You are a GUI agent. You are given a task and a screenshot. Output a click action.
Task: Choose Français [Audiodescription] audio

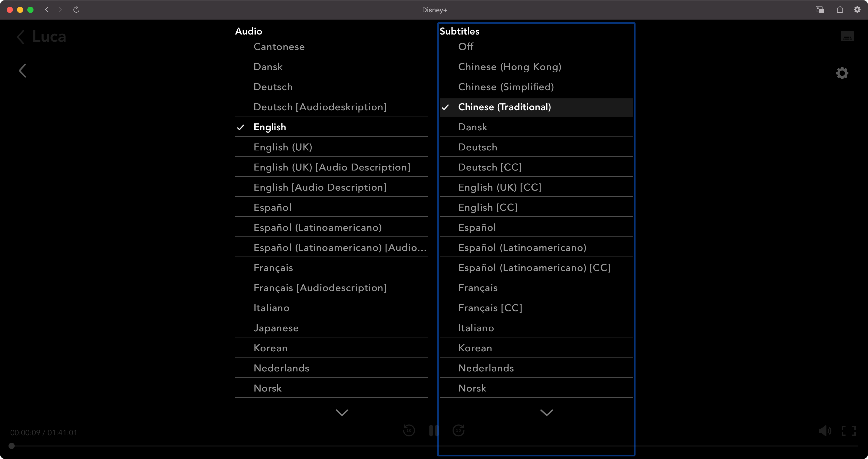331,288
